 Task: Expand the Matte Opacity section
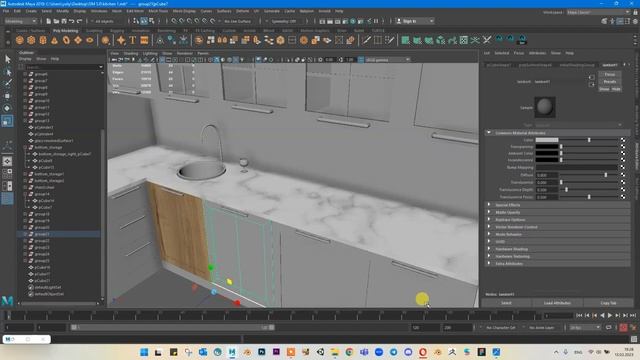pyautogui.click(x=489, y=212)
